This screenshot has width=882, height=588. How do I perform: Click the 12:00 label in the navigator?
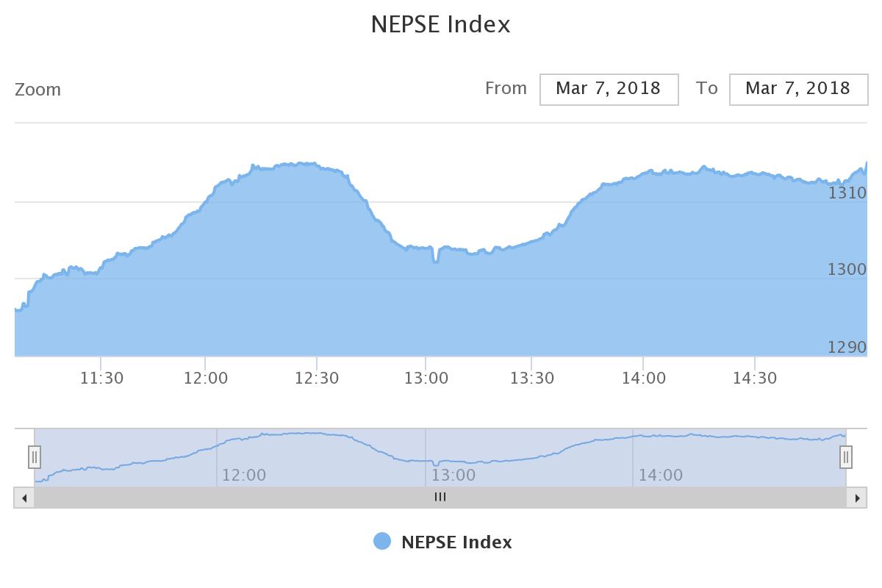(243, 475)
